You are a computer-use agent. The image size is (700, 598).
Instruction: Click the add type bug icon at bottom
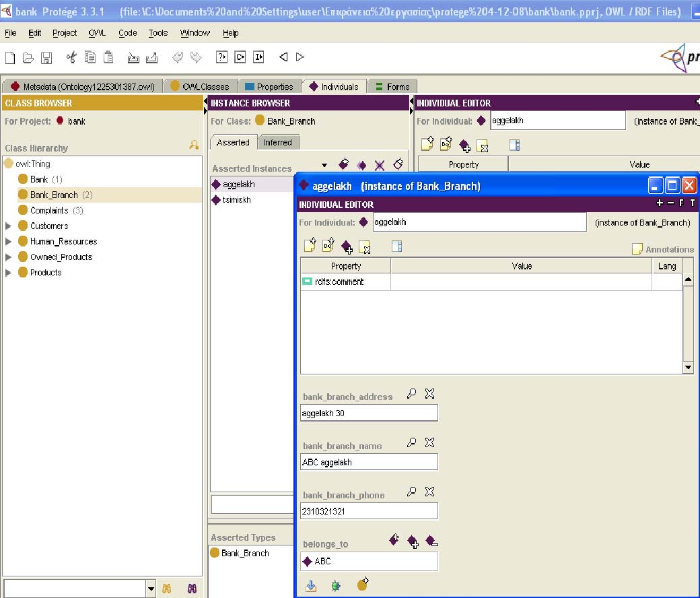(x=336, y=585)
